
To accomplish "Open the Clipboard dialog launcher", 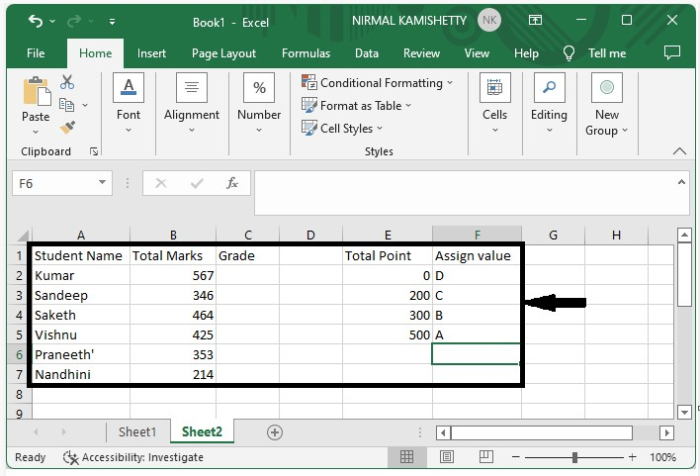I will [x=94, y=152].
